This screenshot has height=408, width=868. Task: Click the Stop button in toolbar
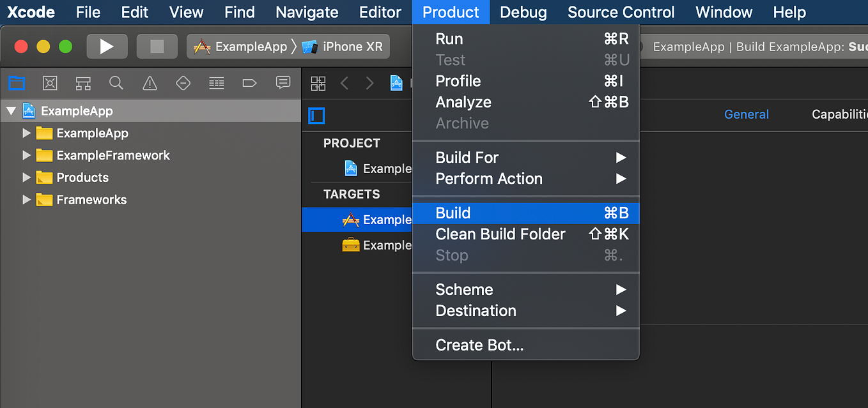pos(157,47)
